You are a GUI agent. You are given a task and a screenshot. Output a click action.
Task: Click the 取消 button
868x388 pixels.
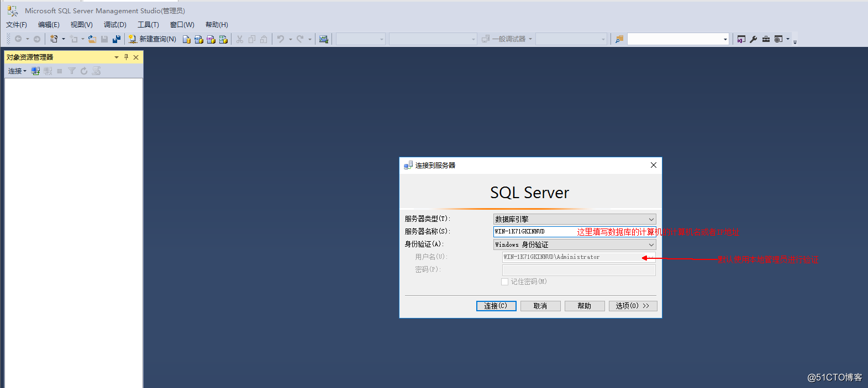[540, 306]
